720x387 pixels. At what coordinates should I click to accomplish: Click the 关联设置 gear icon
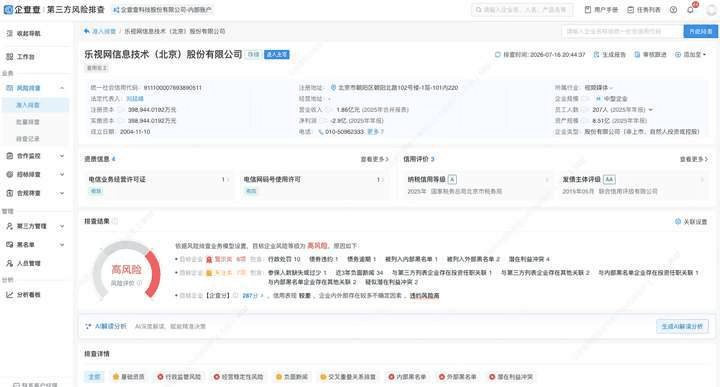tap(678, 222)
